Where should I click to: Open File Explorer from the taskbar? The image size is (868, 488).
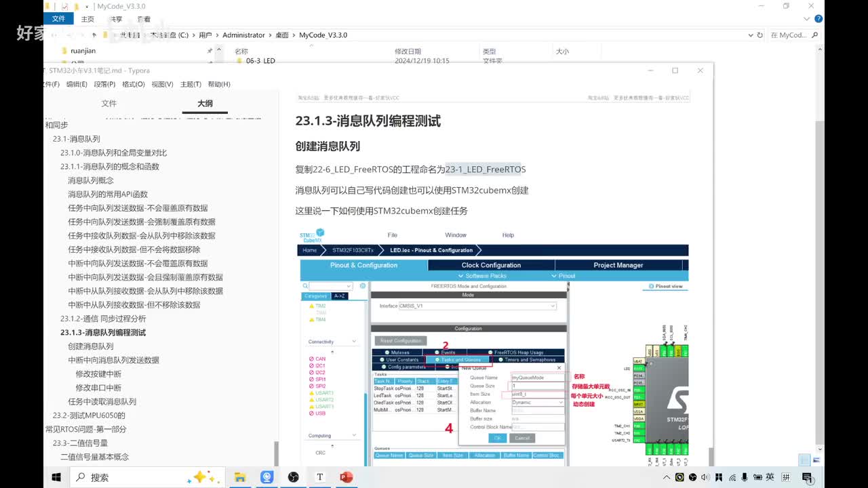click(240, 477)
